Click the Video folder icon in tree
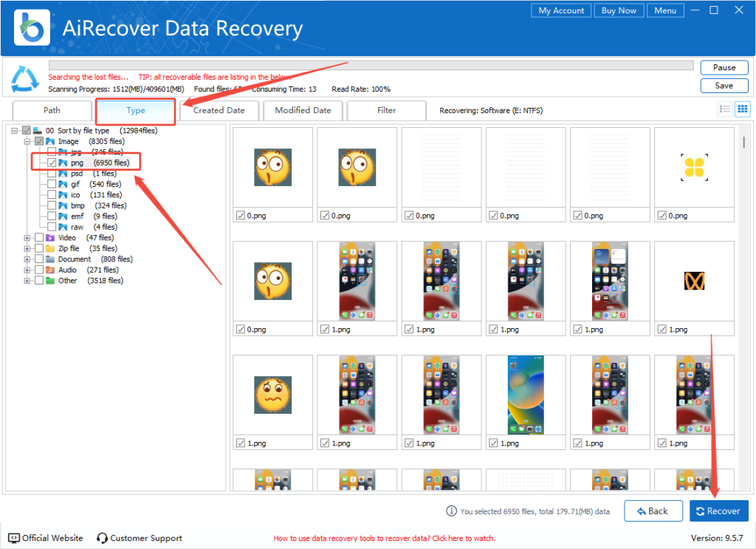The height and width of the screenshot is (549, 756). 49,238
